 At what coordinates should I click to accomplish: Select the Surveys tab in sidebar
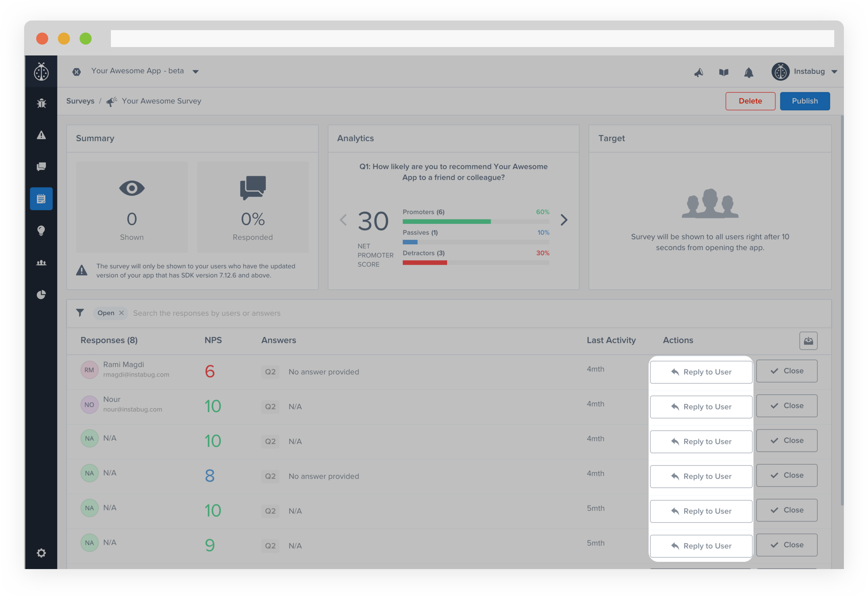click(x=41, y=199)
